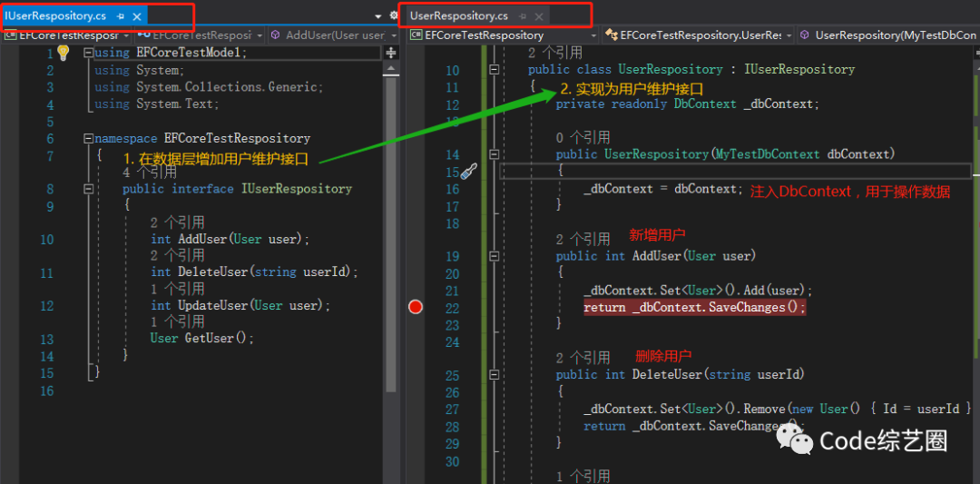The height and width of the screenshot is (484, 980).
Task: Close the UserRespository.cs tab
Action: pos(539,17)
